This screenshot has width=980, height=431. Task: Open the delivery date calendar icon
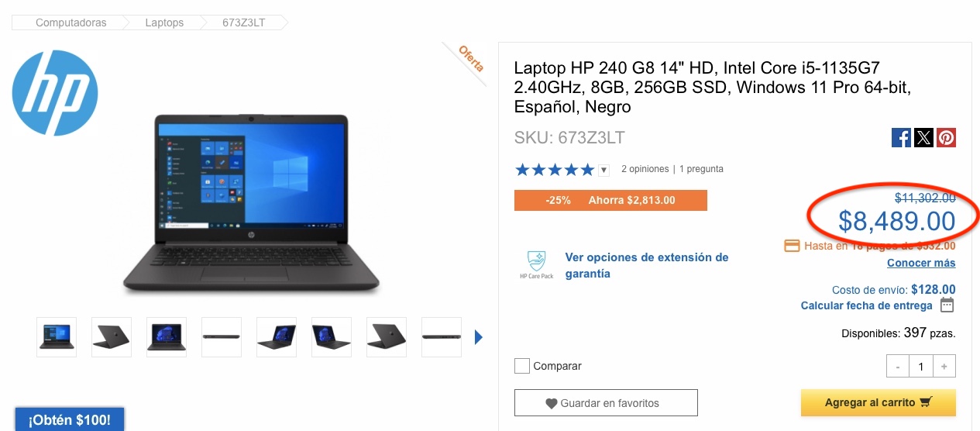point(947,305)
